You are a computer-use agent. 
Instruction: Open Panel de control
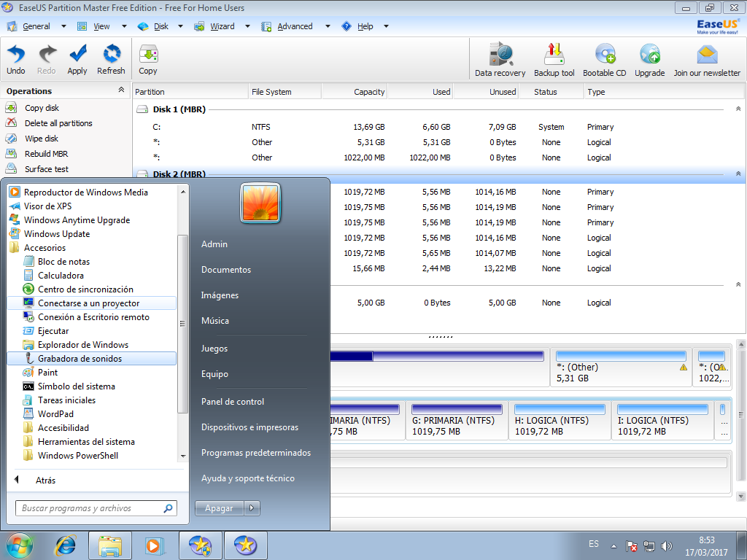pyautogui.click(x=233, y=402)
